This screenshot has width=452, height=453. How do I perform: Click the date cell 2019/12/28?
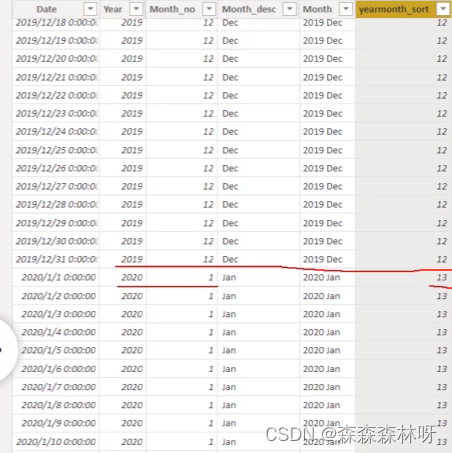(57, 204)
